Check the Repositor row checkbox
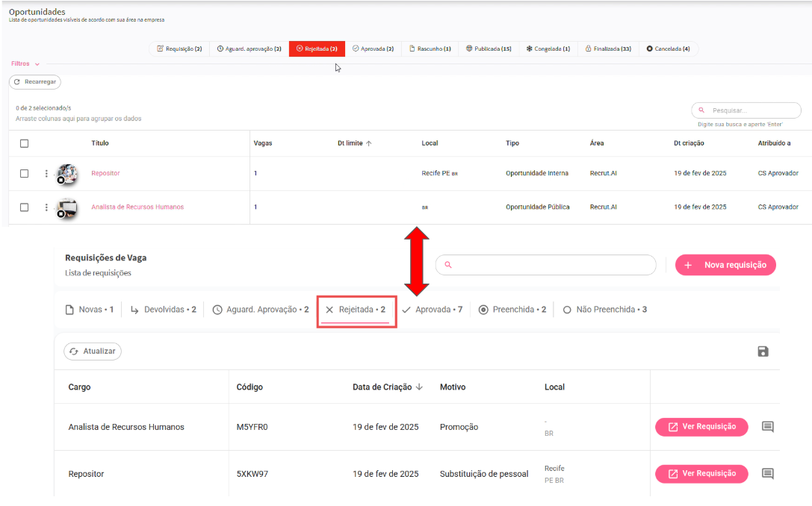Viewport: 812px width, 506px height. pos(24,174)
